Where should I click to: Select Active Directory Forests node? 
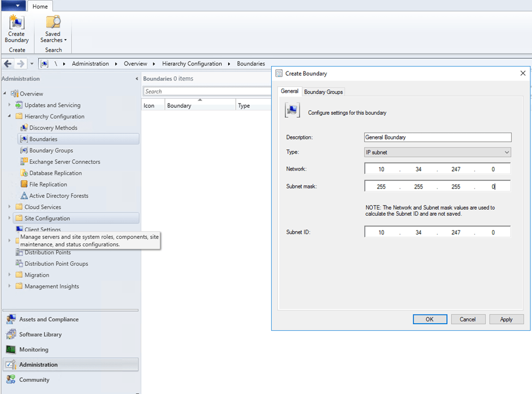tap(58, 196)
